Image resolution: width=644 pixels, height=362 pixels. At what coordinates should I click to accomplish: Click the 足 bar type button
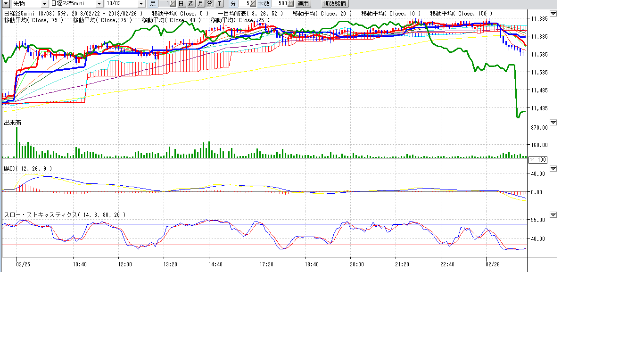pos(153,4)
